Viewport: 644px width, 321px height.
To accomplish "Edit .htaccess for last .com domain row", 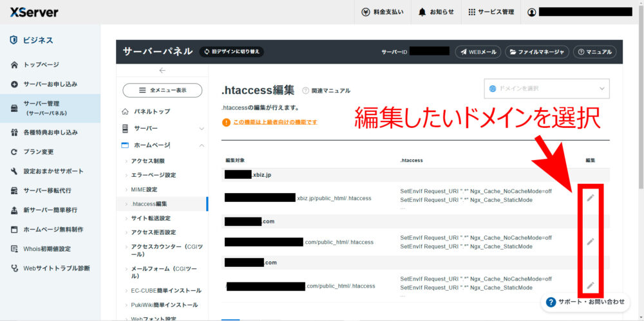I will (x=590, y=285).
